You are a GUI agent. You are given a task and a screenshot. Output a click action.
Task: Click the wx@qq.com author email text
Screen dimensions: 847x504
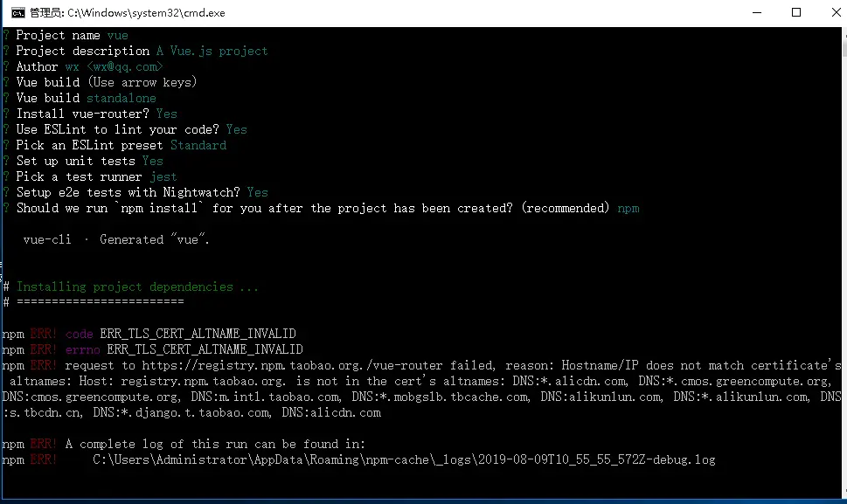pyautogui.click(x=124, y=66)
